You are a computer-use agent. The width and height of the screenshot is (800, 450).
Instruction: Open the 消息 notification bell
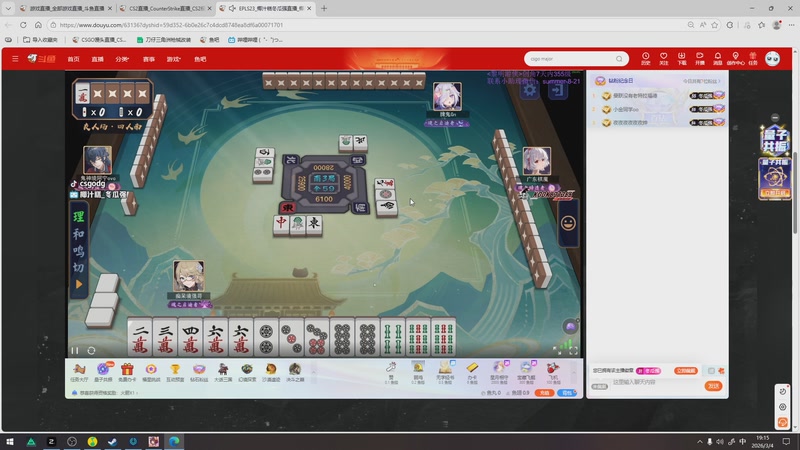[717, 59]
